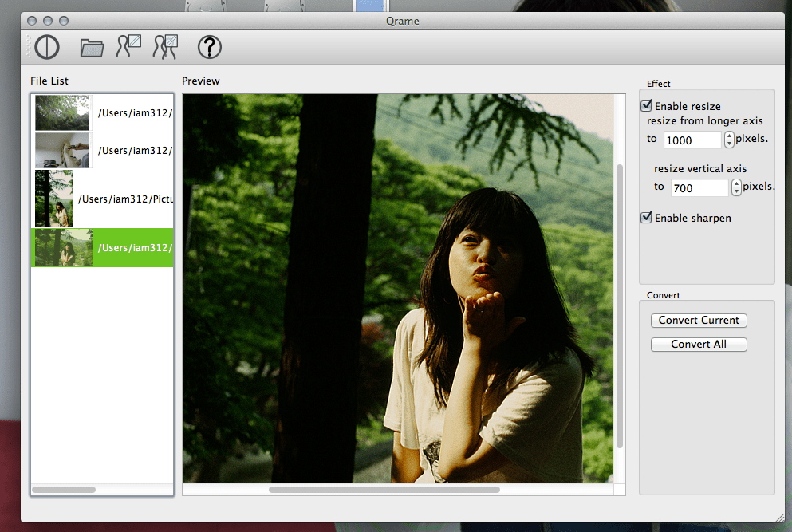The height and width of the screenshot is (532, 792).
Task: Open help with the question mark icon
Action: click(209, 48)
